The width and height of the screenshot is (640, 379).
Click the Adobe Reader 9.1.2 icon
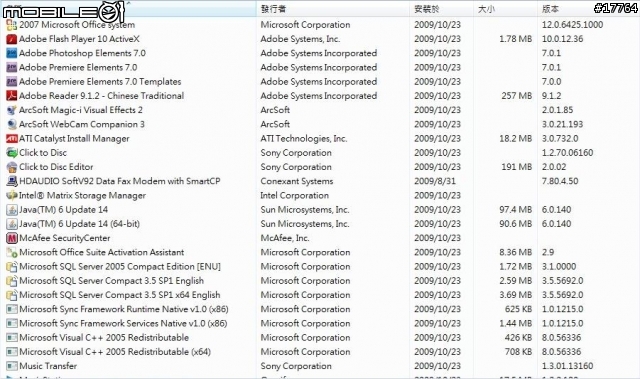12,96
